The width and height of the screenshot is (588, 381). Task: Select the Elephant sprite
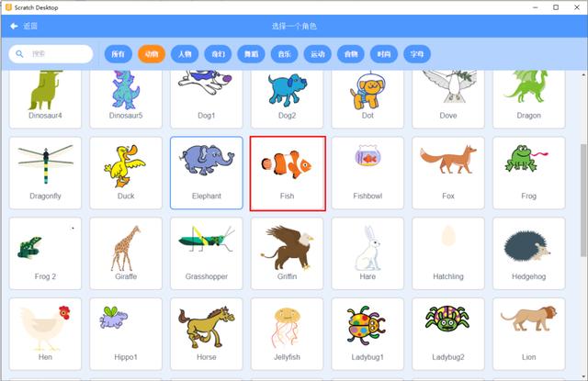(x=206, y=173)
